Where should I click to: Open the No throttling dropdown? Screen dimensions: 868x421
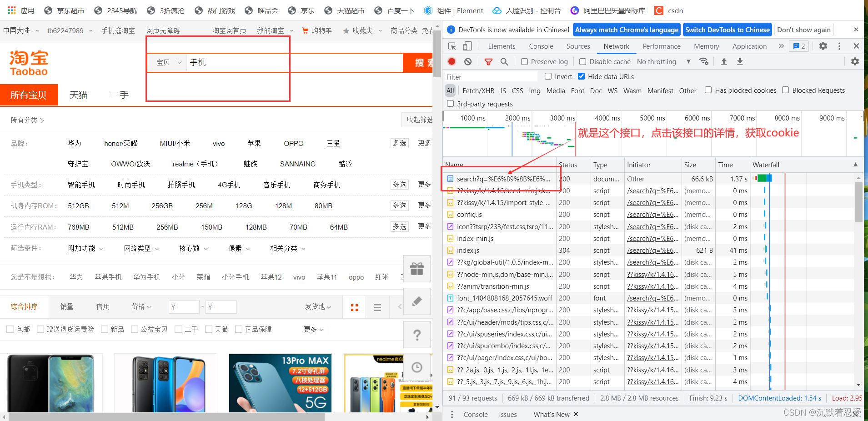tap(664, 61)
